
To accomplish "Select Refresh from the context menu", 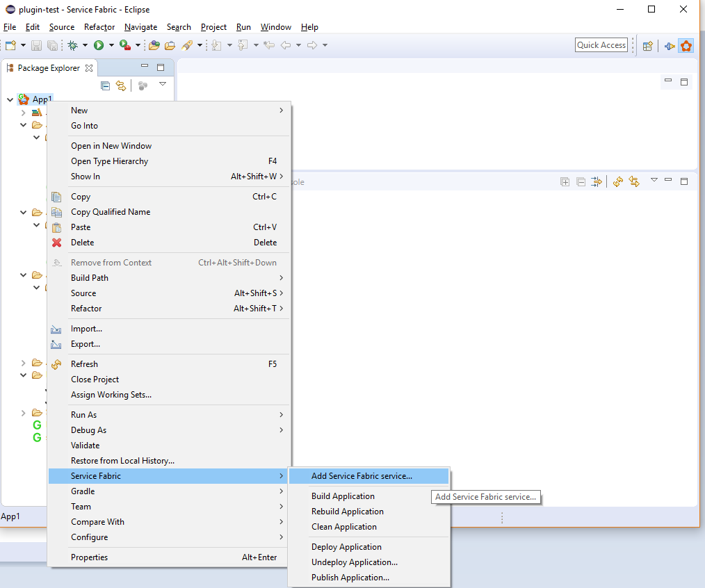I will [84, 364].
